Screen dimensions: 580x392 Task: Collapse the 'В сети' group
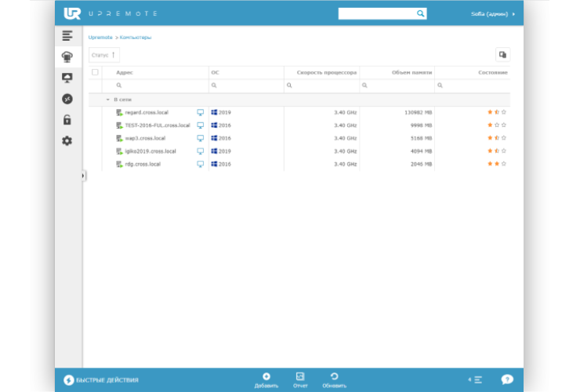pos(108,100)
